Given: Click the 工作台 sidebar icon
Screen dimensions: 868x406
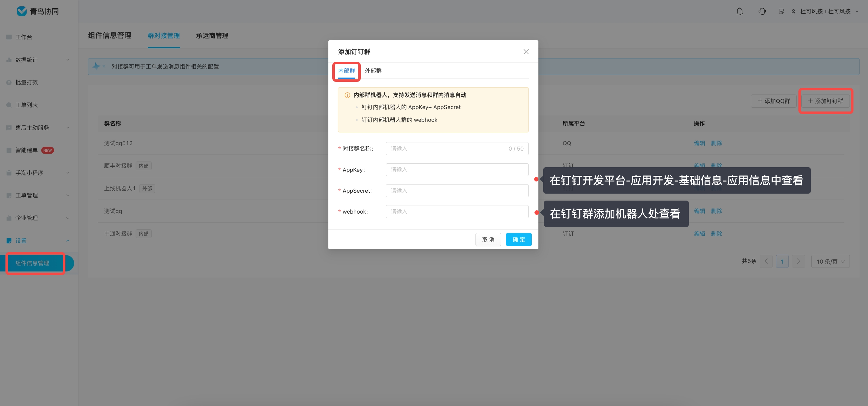Looking at the screenshot, I should pyautogui.click(x=9, y=37).
